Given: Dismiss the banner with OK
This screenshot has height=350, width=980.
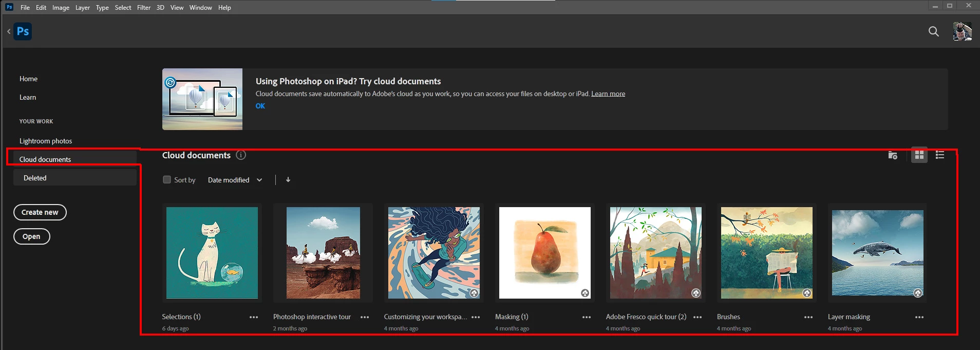Looking at the screenshot, I should 260,106.
